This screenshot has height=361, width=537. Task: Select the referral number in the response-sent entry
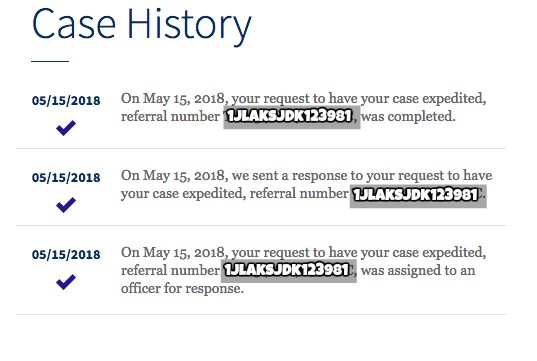tap(418, 196)
